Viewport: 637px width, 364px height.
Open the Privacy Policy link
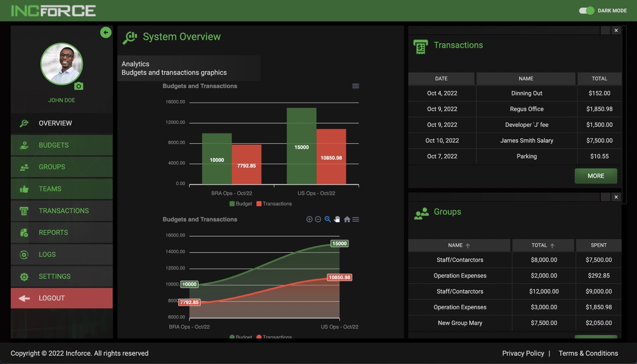(523, 353)
